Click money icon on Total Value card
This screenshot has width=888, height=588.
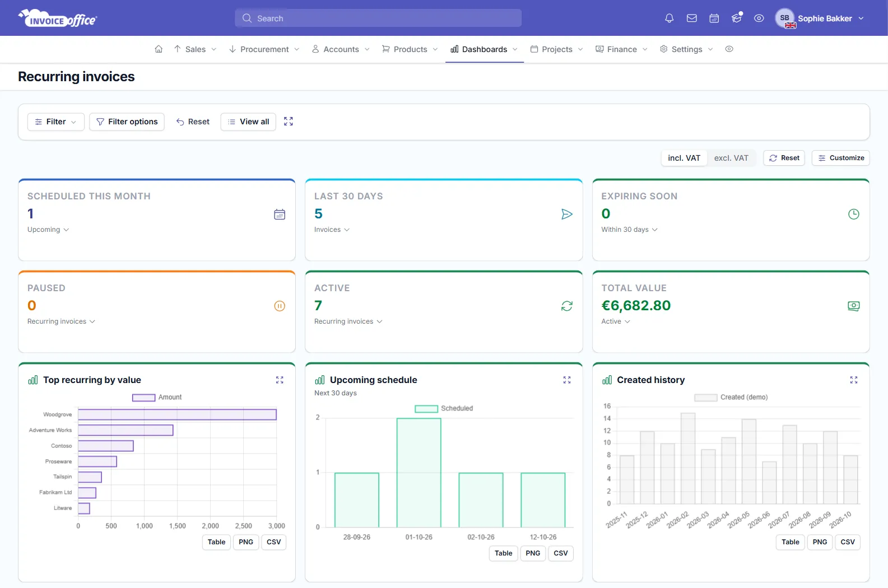tap(854, 306)
